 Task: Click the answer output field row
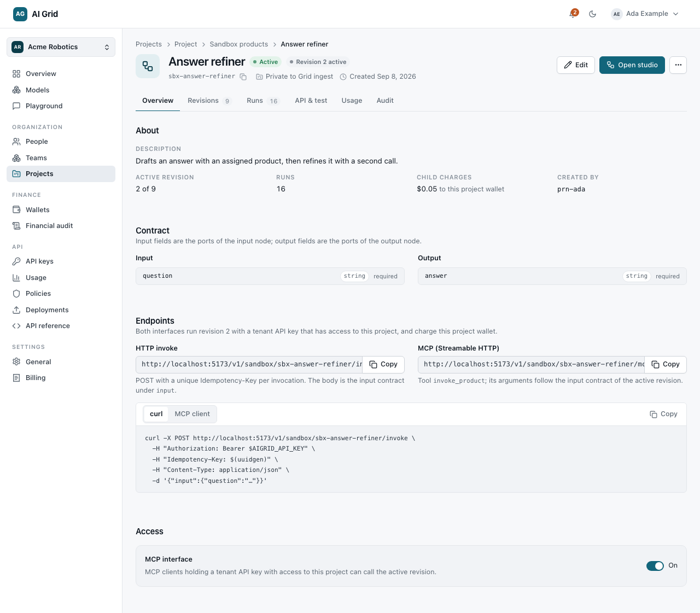tap(552, 276)
